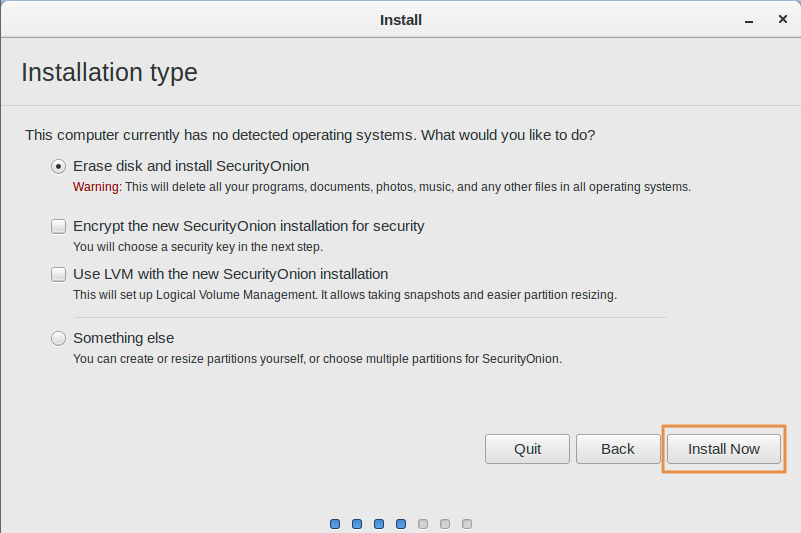Click 'You can create or resize partitions' text

[x=317, y=359]
